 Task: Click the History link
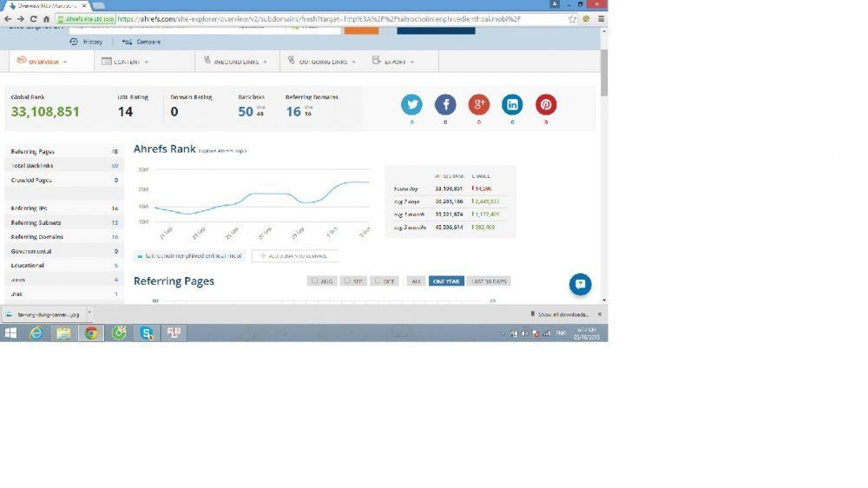pos(93,42)
